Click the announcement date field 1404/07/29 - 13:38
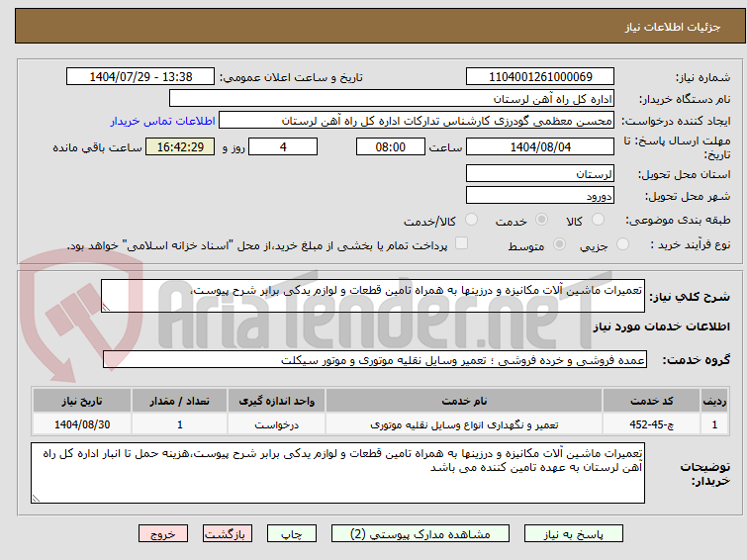The image size is (747, 560). (140, 77)
